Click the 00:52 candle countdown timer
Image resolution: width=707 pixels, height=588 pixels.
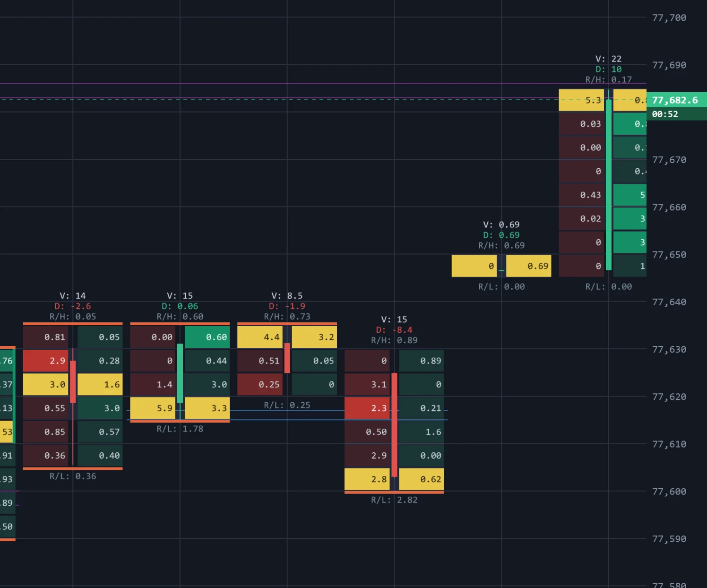click(676, 114)
